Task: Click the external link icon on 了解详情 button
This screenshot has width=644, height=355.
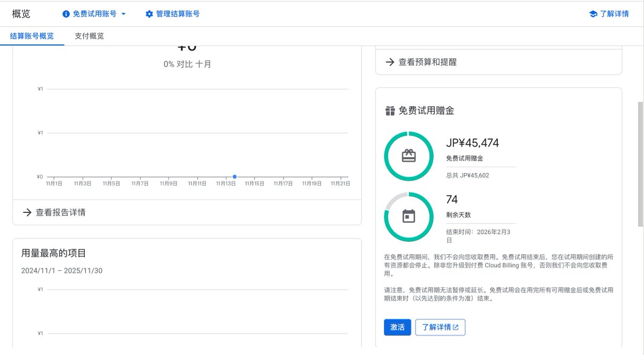Action: click(x=456, y=327)
